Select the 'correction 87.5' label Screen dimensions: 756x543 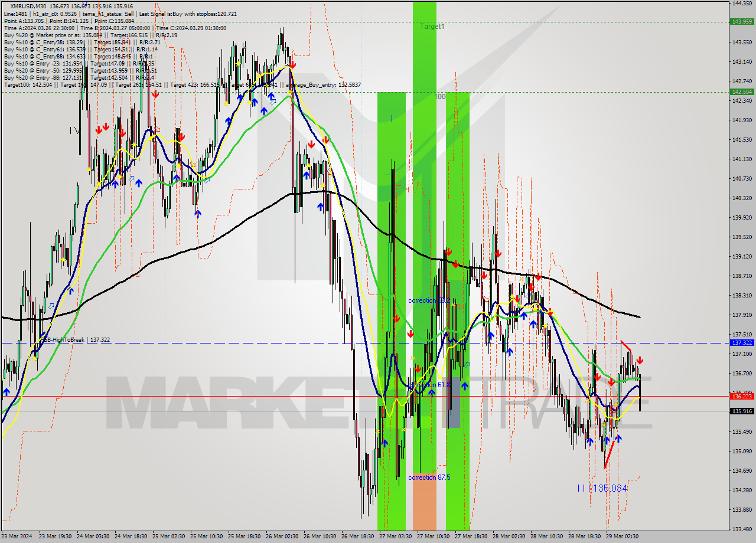click(429, 477)
